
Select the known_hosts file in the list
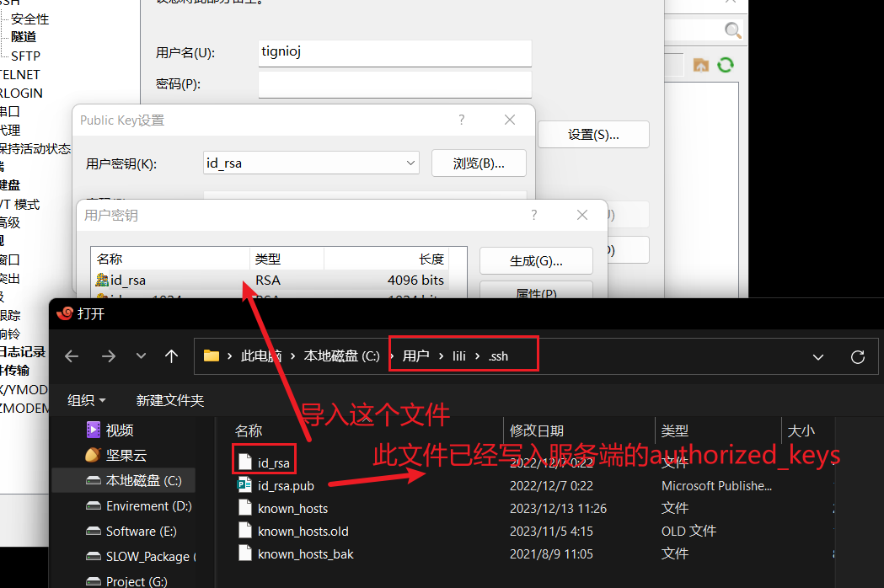coord(292,508)
